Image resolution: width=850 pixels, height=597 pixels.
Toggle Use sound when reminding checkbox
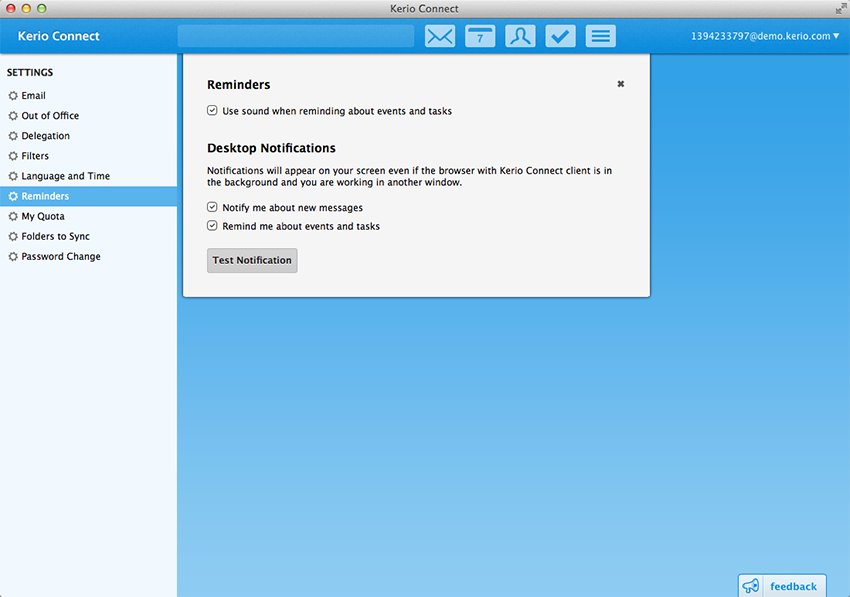tap(212, 111)
